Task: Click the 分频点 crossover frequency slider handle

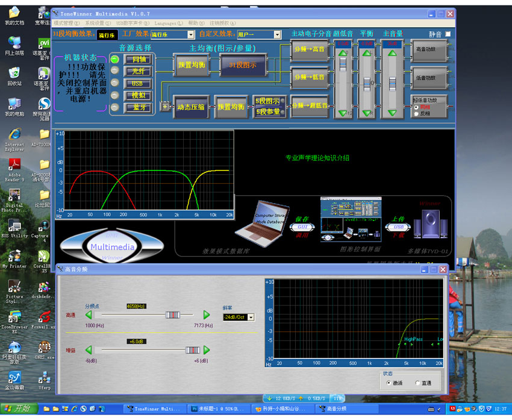Action: (x=173, y=315)
